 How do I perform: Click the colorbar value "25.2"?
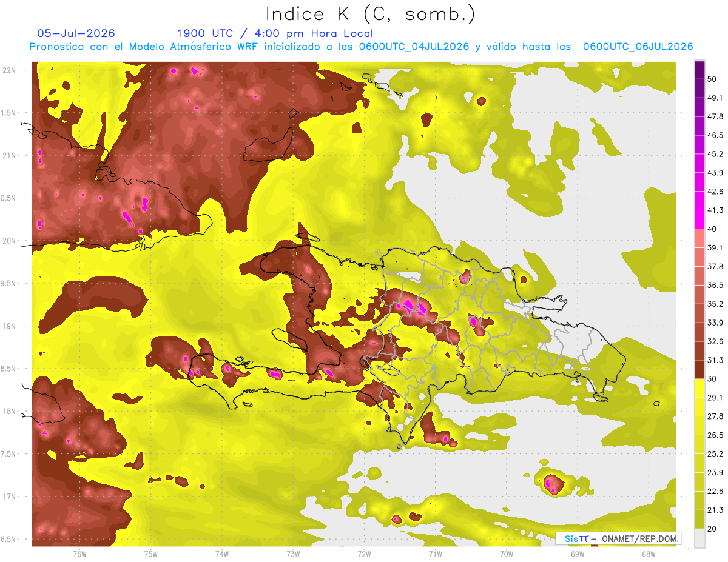[x=715, y=454]
